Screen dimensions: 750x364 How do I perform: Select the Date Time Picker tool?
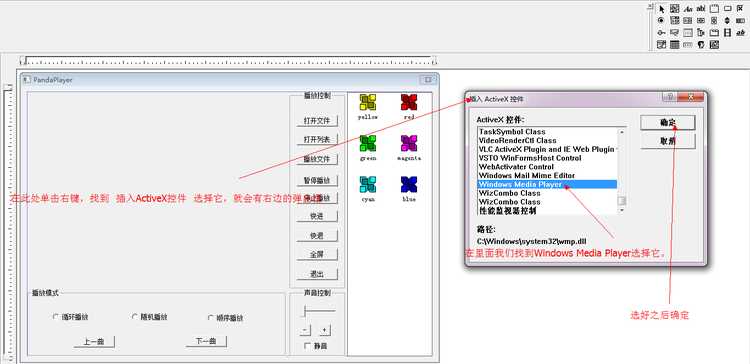coord(661,44)
